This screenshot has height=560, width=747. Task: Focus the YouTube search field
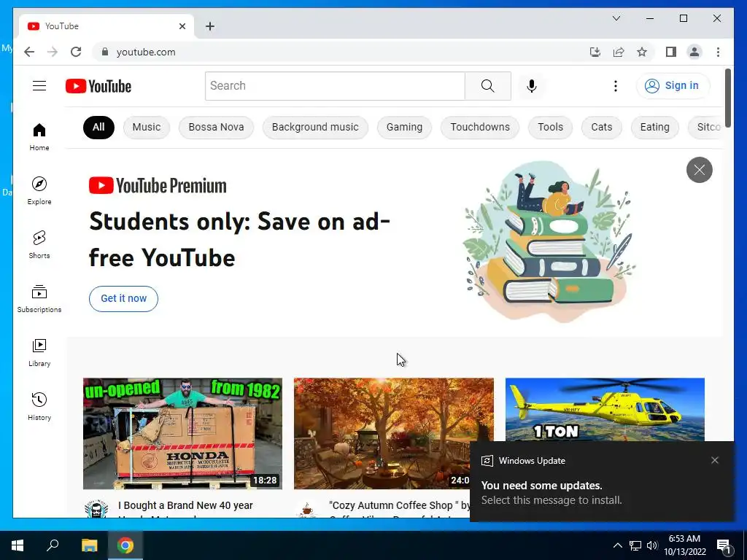335,86
